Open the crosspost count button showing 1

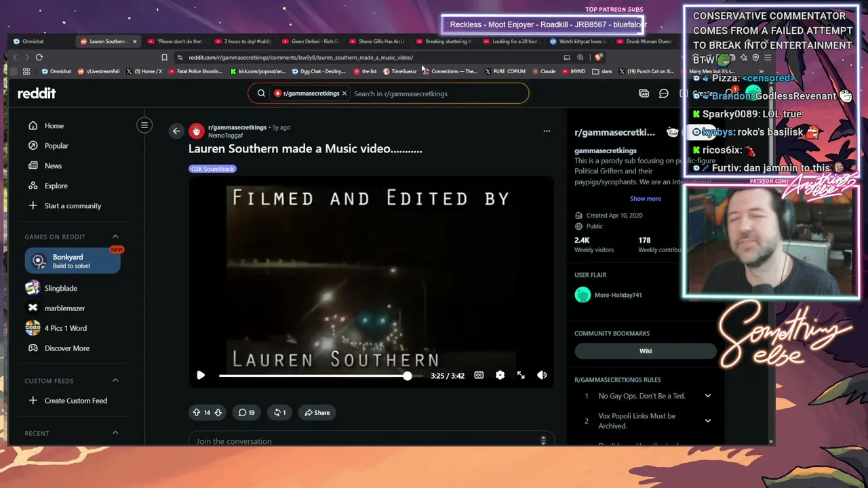pyautogui.click(x=279, y=412)
